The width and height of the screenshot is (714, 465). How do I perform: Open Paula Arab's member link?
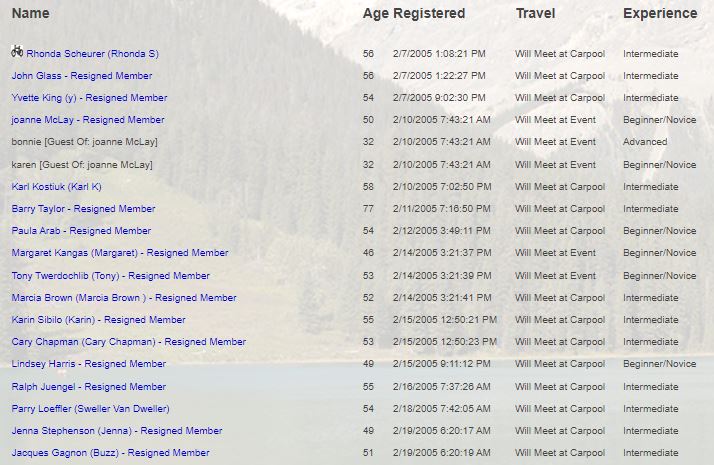pyautogui.click(x=81, y=231)
